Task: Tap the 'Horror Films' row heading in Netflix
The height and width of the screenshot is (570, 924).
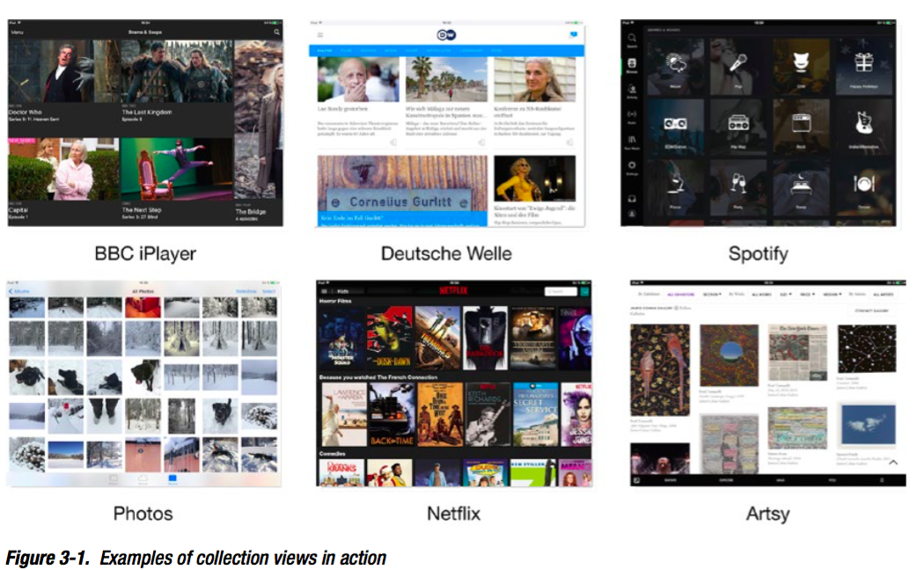Action: click(334, 301)
